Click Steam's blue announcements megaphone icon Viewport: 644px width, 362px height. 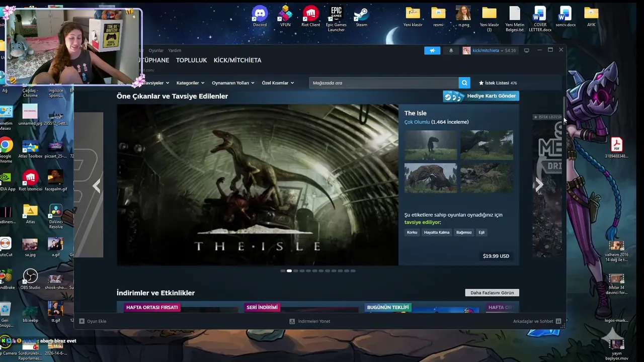coord(432,50)
